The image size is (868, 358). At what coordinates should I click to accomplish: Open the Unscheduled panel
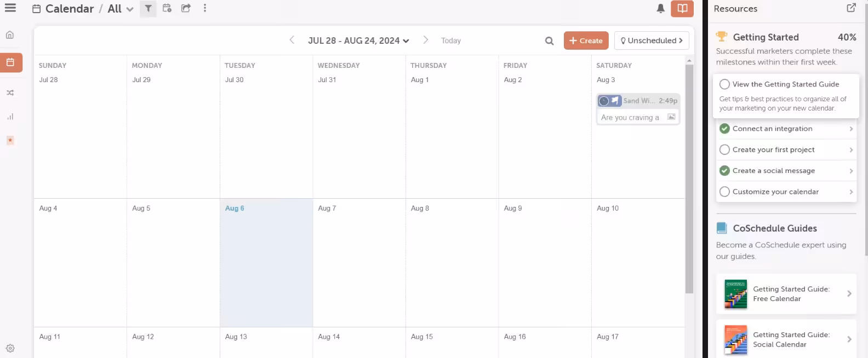point(652,41)
